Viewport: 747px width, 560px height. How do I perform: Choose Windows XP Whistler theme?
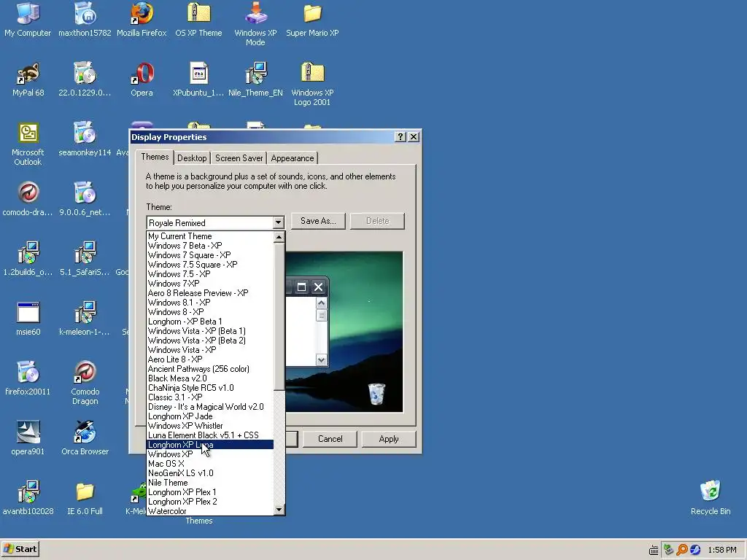(x=210, y=426)
